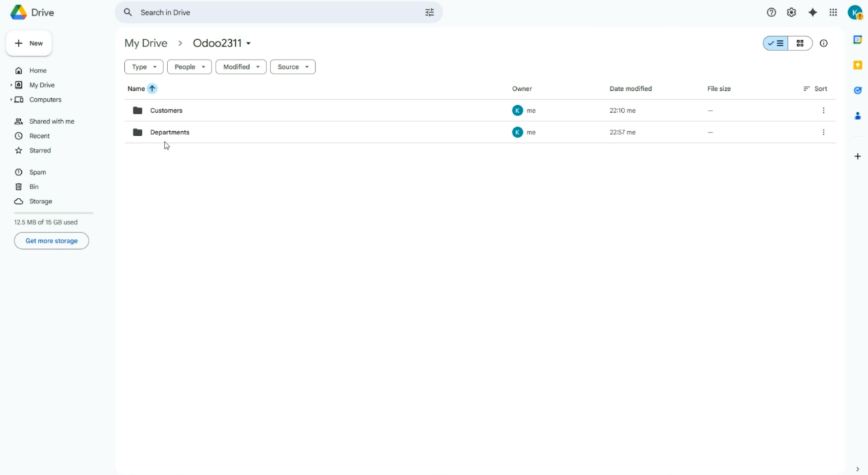Open the Recent section
868x475 pixels.
point(39,136)
